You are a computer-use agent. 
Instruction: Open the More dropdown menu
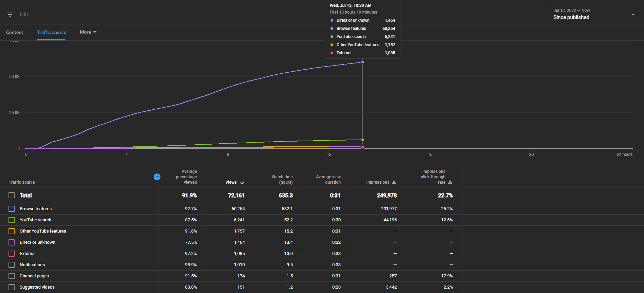88,32
